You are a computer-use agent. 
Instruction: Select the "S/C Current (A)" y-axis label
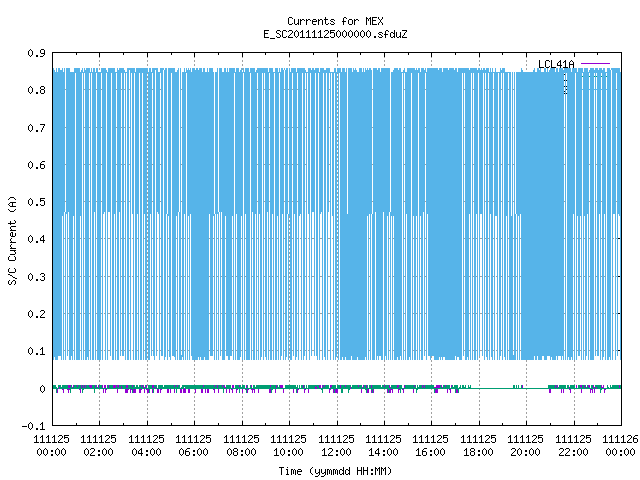(x=12, y=240)
